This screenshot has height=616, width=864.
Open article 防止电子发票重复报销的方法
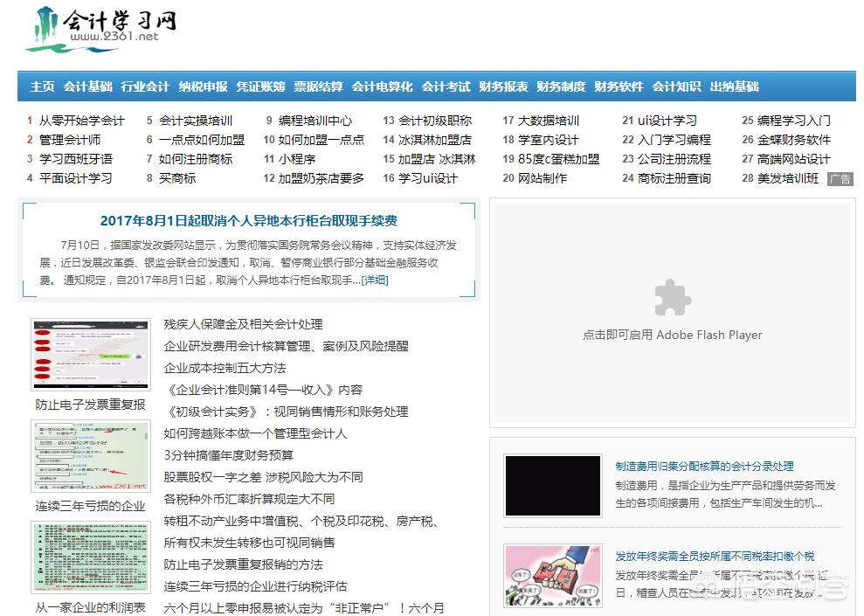[243, 564]
